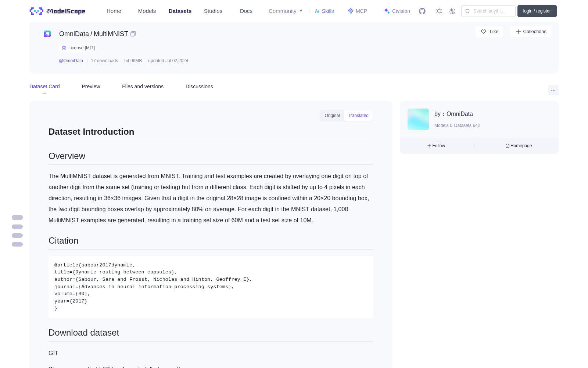Toggle the light/dark theme sun icon
588x368 pixels.
(439, 11)
